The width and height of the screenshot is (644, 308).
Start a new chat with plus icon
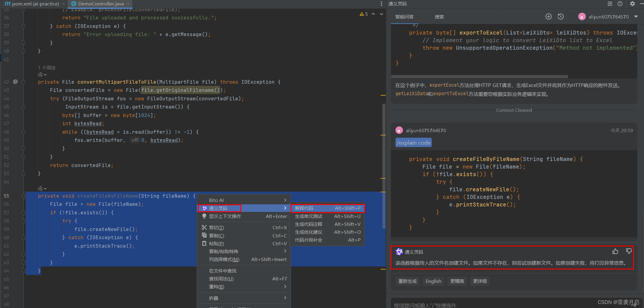pos(548,17)
